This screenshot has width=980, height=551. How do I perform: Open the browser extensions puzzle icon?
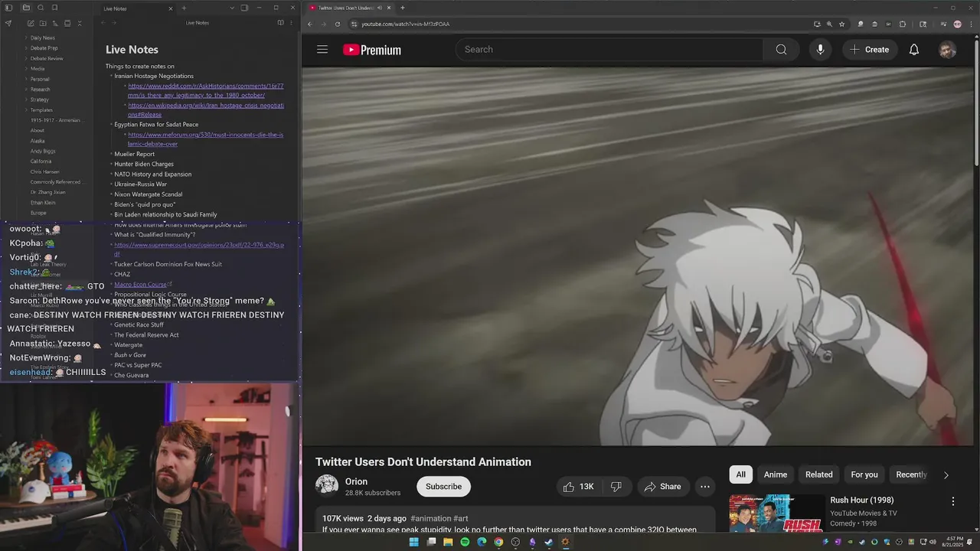coord(902,24)
